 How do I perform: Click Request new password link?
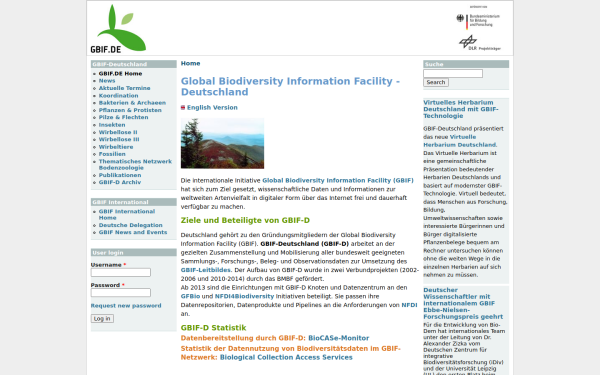(126, 306)
